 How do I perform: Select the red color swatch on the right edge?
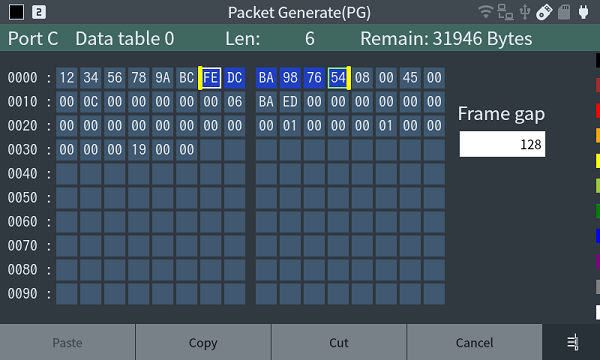598,111
